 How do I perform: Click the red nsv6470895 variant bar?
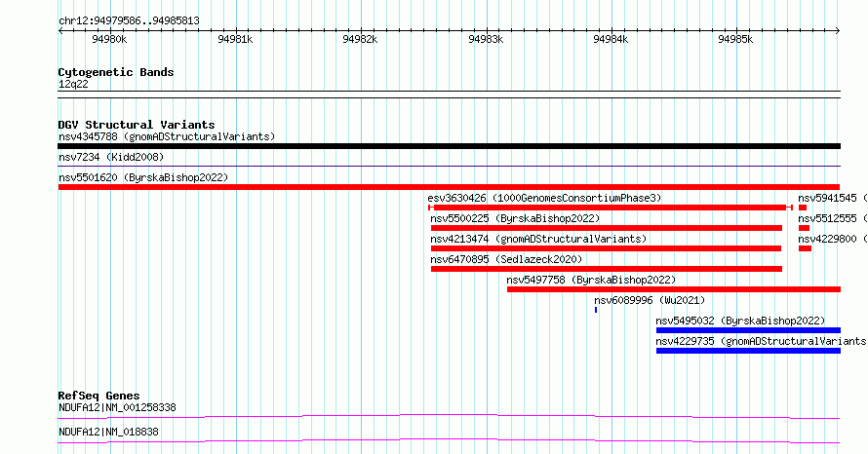point(607,269)
